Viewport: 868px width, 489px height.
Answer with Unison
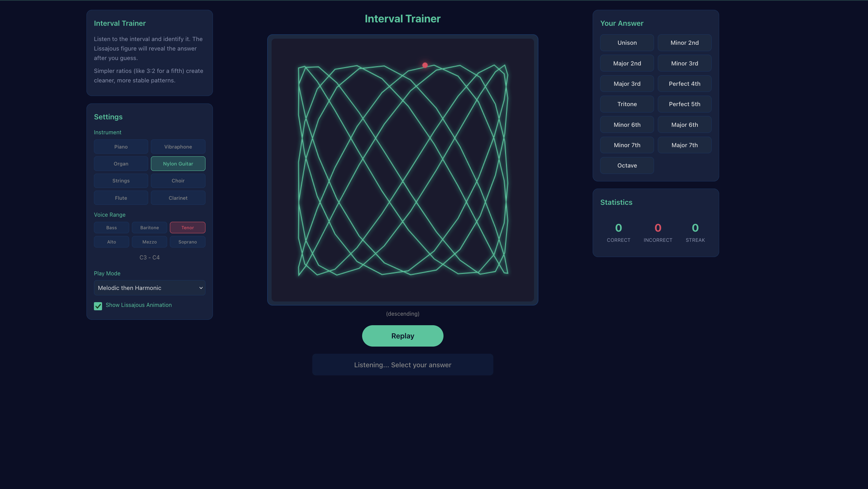pos(627,43)
